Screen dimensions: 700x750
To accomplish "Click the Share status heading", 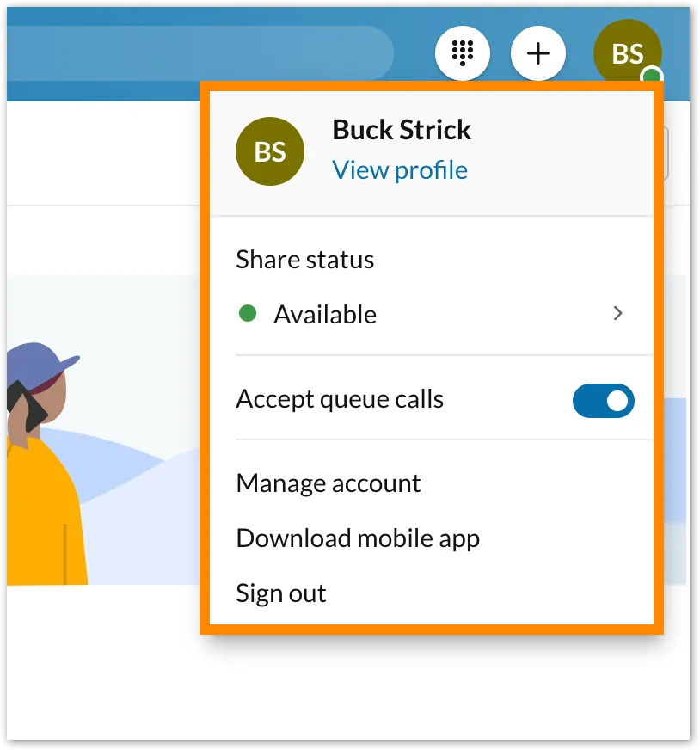I will click(305, 260).
